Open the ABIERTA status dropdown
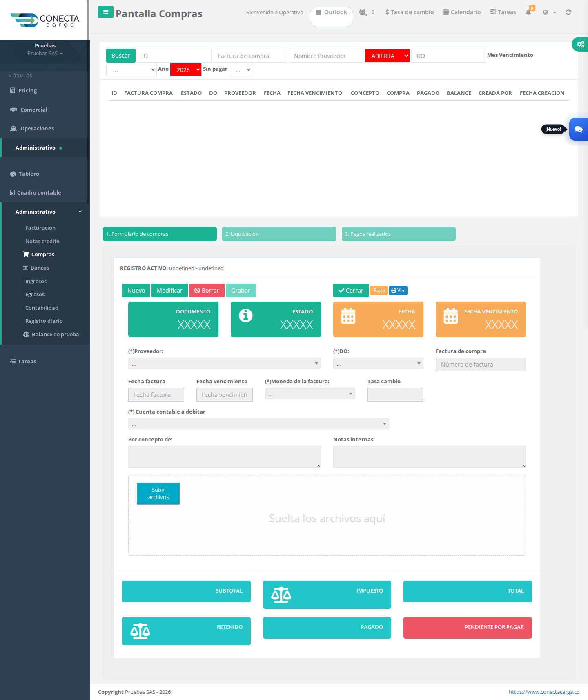The image size is (588, 700). coord(387,56)
